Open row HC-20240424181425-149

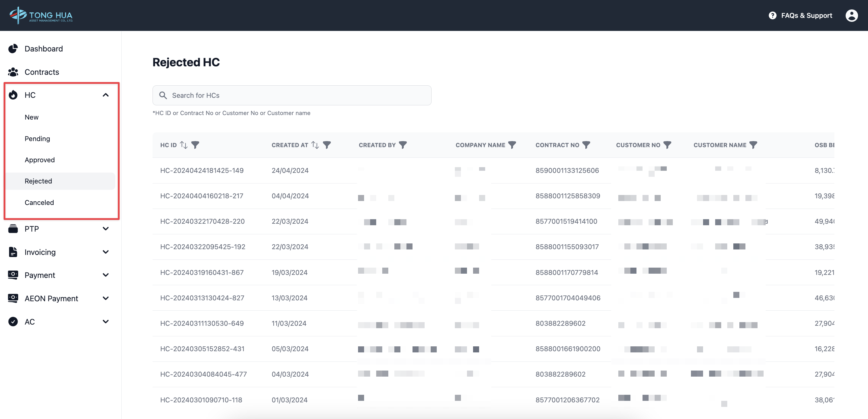click(x=202, y=170)
